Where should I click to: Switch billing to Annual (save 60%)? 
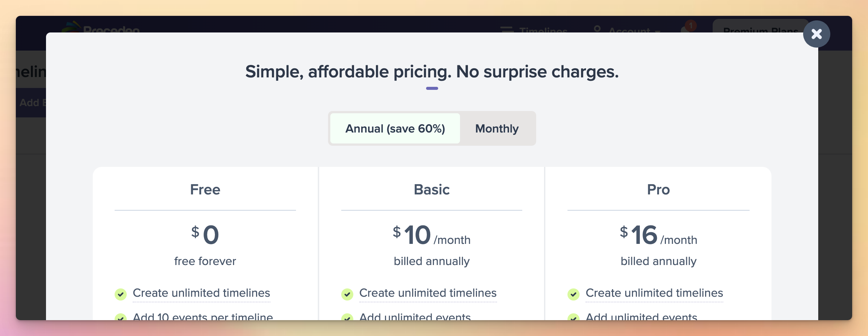[x=395, y=128]
